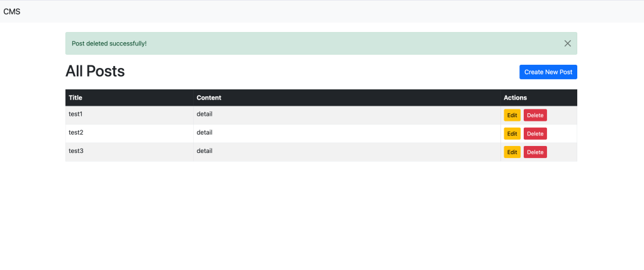This screenshot has width=644, height=270.
Task: Click the Create New Post button
Action: pos(548,72)
